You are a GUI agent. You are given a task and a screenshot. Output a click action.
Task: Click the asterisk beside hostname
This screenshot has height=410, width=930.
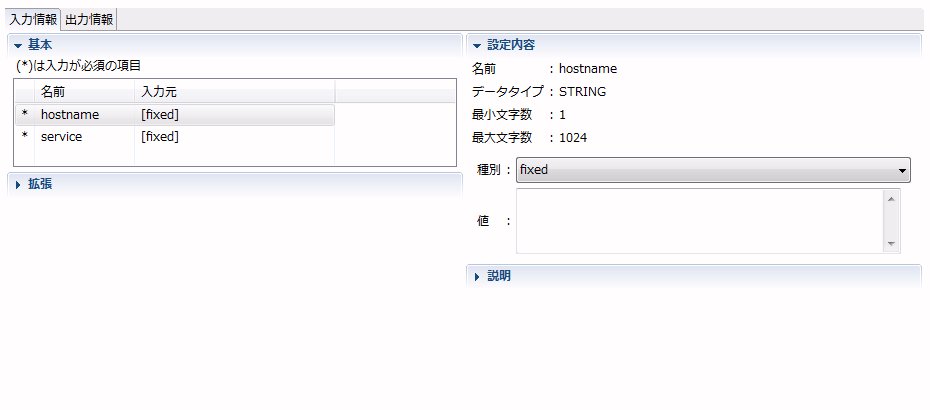25,115
